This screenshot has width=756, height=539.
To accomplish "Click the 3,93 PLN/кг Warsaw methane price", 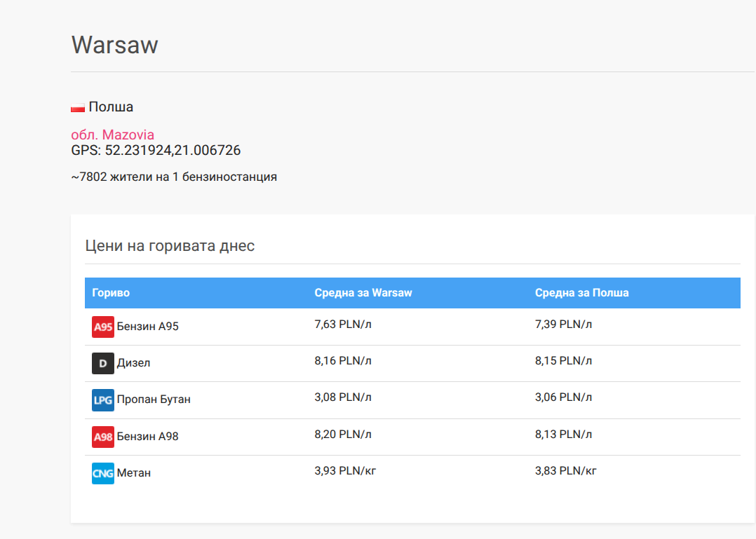I will (345, 472).
